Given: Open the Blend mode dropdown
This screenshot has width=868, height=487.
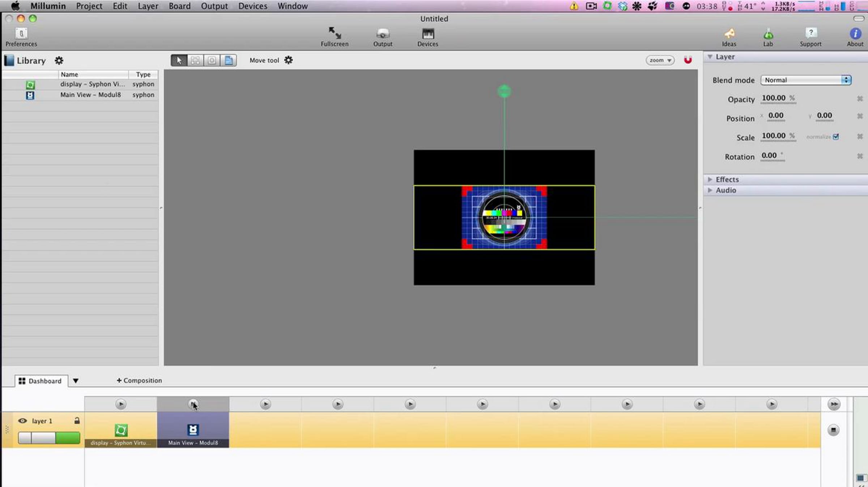Looking at the screenshot, I should (x=806, y=80).
